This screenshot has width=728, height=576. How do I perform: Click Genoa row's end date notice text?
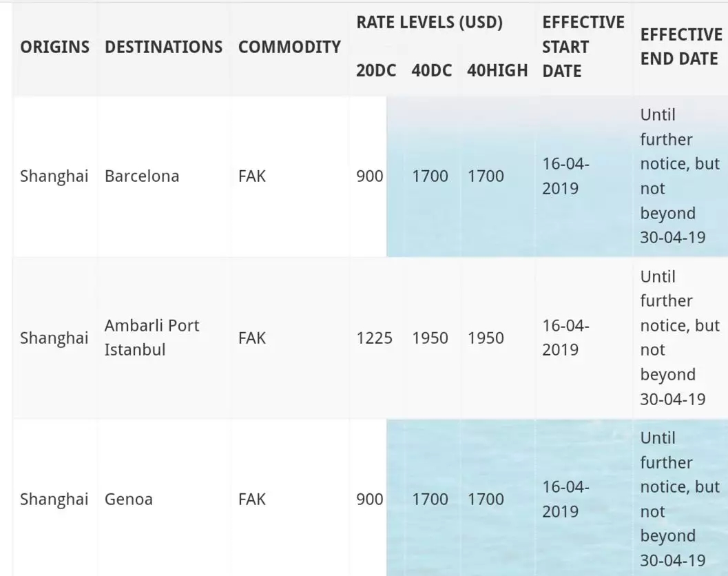coord(680,500)
